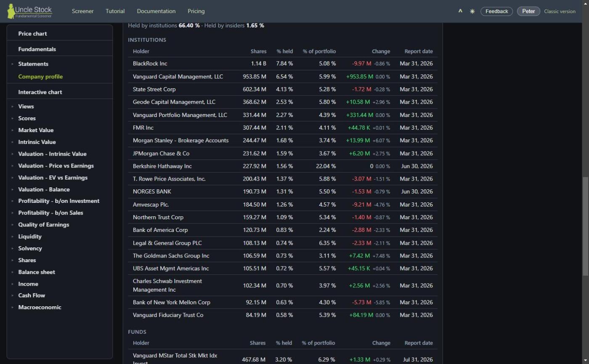
Task: Expand the Intrinsic Value arrow
Action: pyautogui.click(x=13, y=142)
